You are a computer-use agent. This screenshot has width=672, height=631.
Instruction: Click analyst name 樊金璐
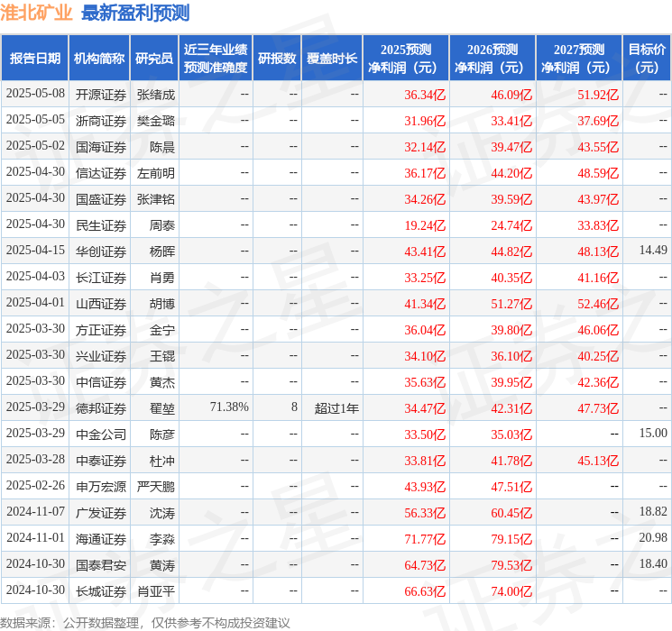[x=156, y=121]
